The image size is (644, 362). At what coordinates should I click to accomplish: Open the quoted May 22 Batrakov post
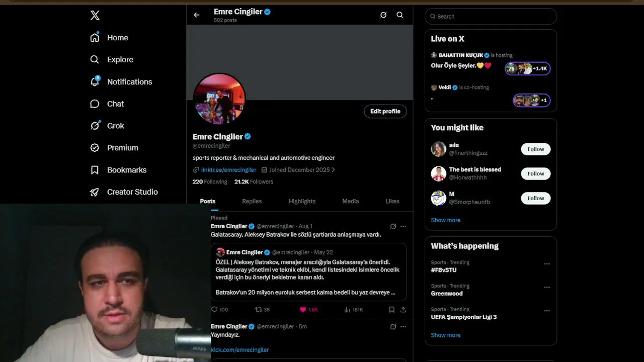[x=309, y=272]
